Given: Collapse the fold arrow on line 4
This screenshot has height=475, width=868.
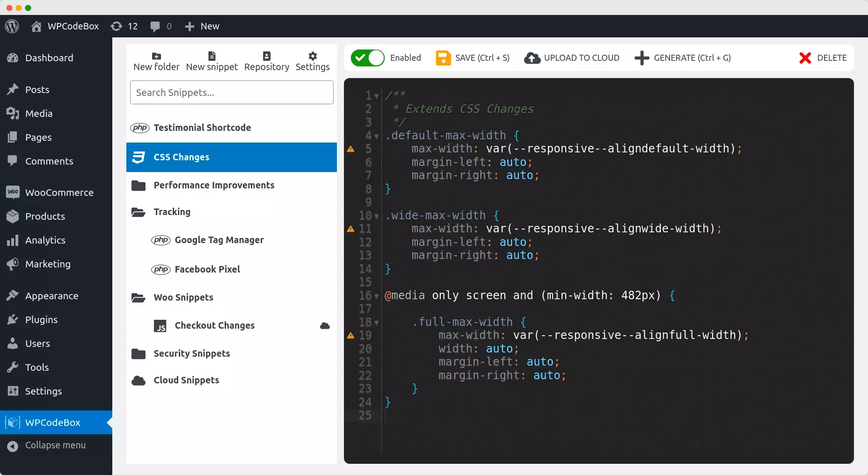Looking at the screenshot, I should coord(377,137).
